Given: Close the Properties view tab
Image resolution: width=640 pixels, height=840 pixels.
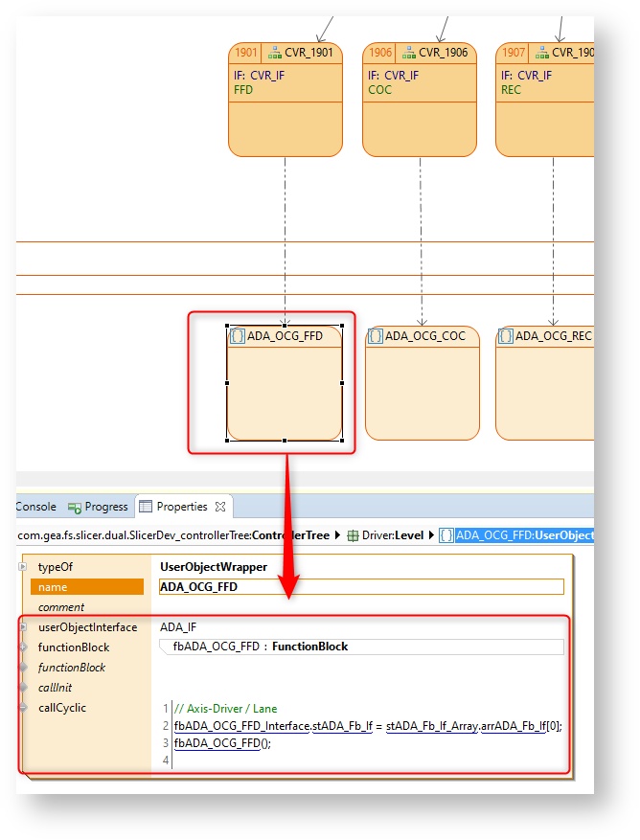Looking at the screenshot, I should point(219,507).
